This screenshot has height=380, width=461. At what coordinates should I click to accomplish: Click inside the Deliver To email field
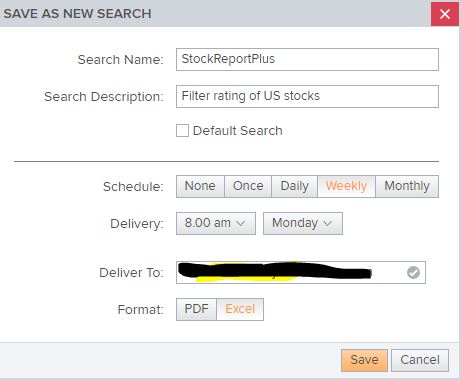pyautogui.click(x=301, y=272)
